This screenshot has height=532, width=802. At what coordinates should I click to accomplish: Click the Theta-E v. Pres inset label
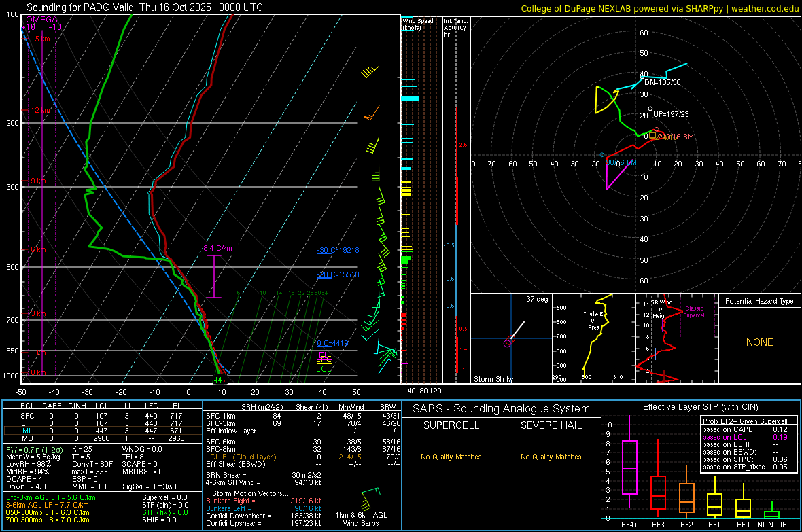[593, 320]
